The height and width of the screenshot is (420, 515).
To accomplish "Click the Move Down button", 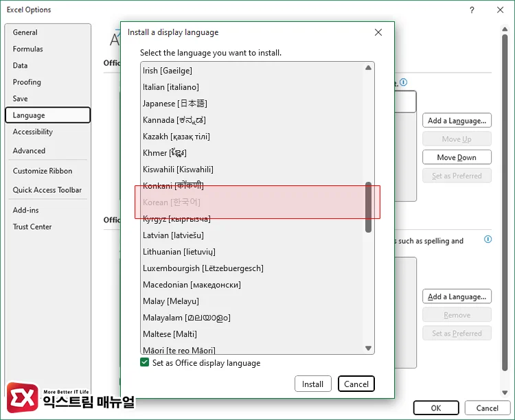I will coord(457,157).
